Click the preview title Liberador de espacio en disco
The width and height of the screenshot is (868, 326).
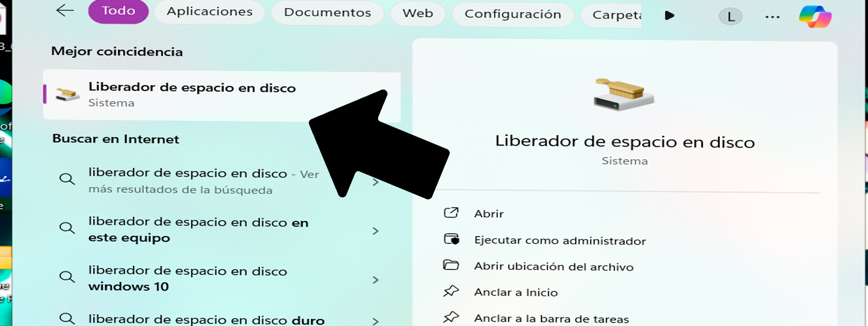pyautogui.click(x=625, y=142)
